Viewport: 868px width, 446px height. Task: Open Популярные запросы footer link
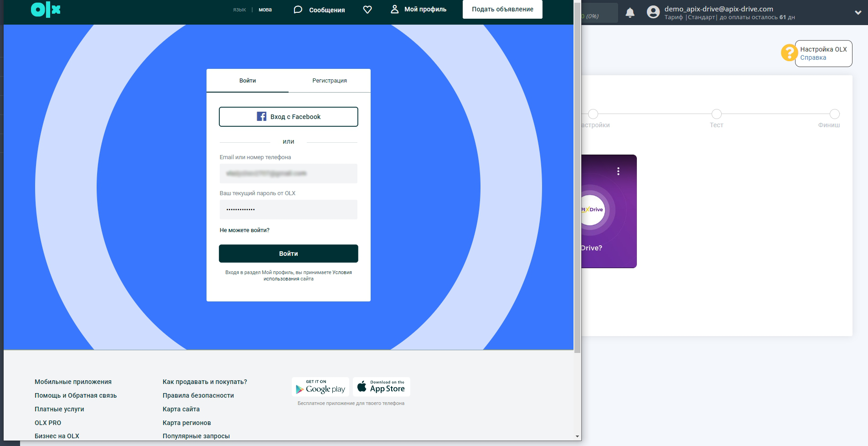click(x=196, y=436)
